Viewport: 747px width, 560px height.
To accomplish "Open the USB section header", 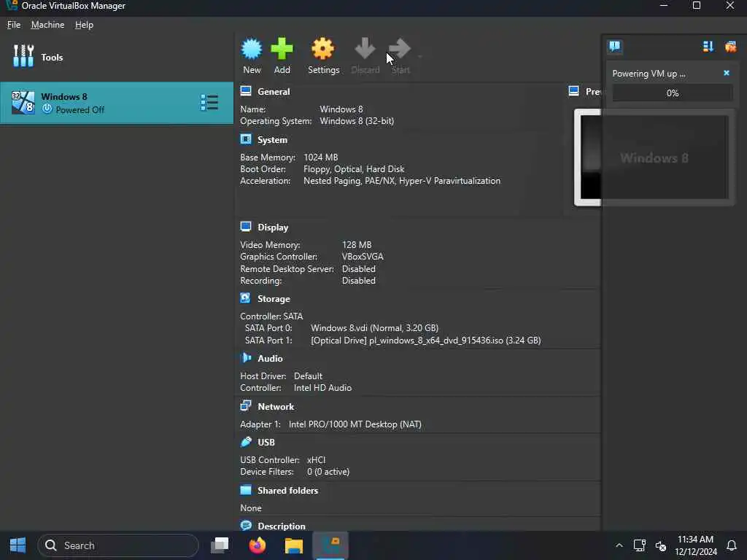I will point(266,443).
